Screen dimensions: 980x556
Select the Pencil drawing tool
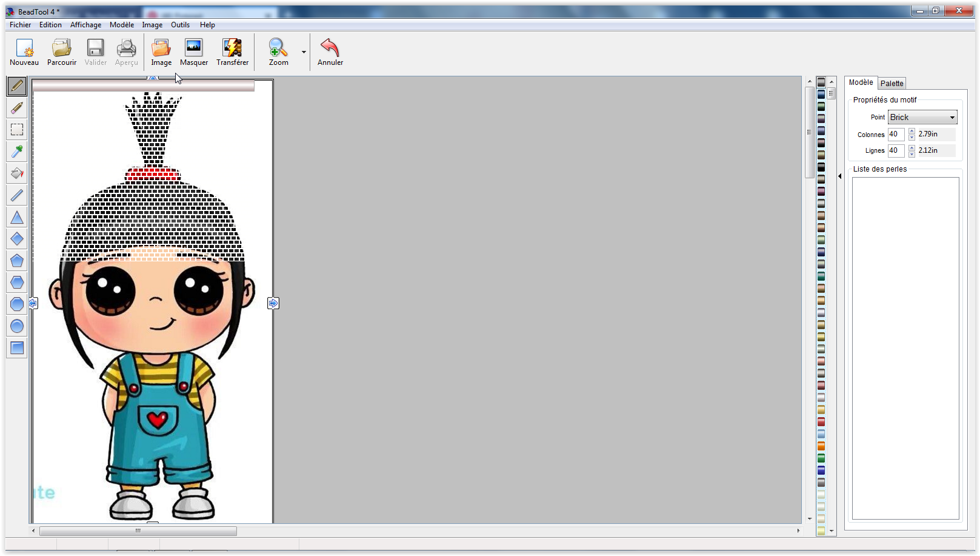pyautogui.click(x=17, y=86)
